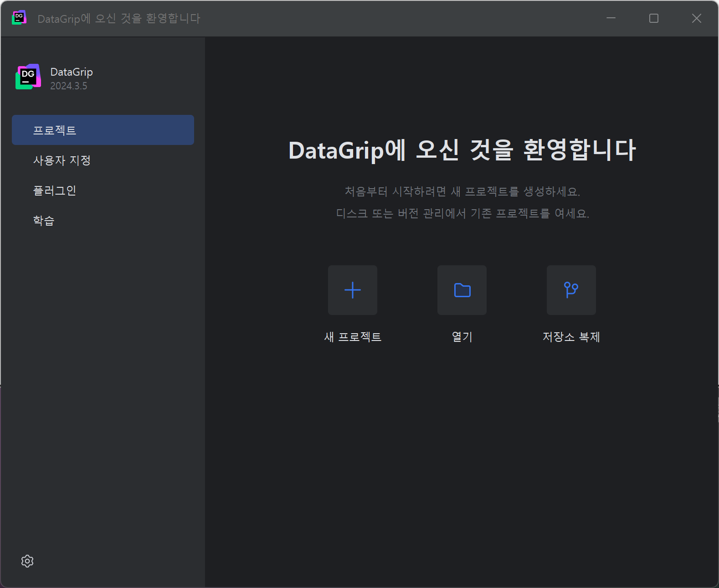Minimize the DataGrip welcome window
Screen dimensions: 719x588
coord(611,18)
